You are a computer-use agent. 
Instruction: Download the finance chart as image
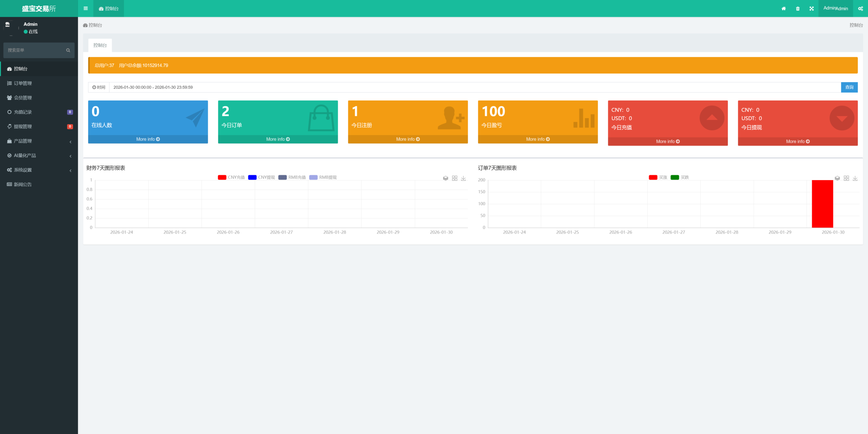coord(463,178)
